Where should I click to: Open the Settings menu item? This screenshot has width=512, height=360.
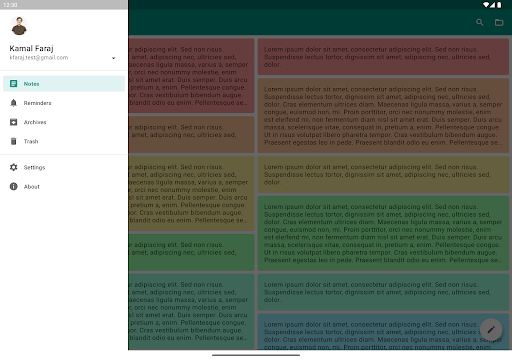[64, 167]
